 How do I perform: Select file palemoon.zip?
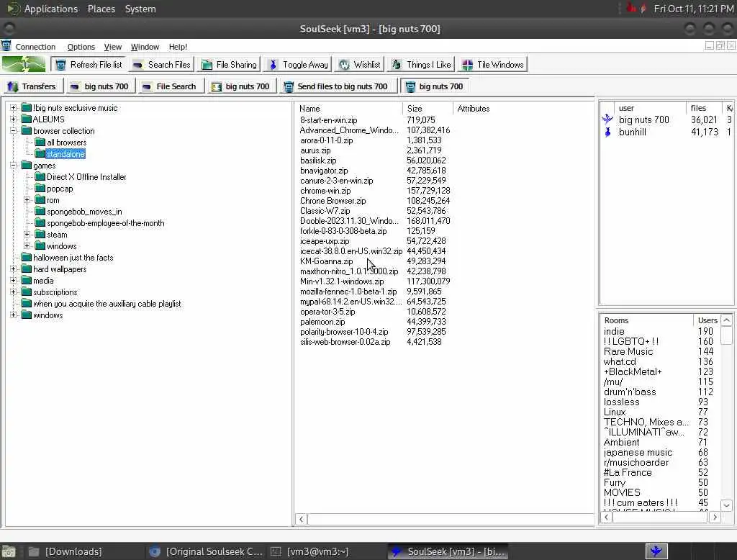coord(322,322)
